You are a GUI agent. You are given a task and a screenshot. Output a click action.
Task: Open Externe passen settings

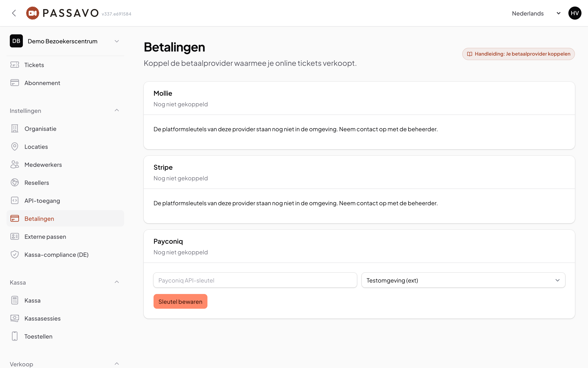[x=65, y=237]
